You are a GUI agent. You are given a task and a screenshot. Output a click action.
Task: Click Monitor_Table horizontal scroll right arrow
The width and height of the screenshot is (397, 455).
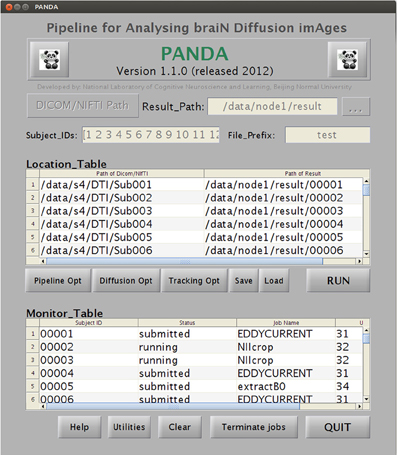359,406
